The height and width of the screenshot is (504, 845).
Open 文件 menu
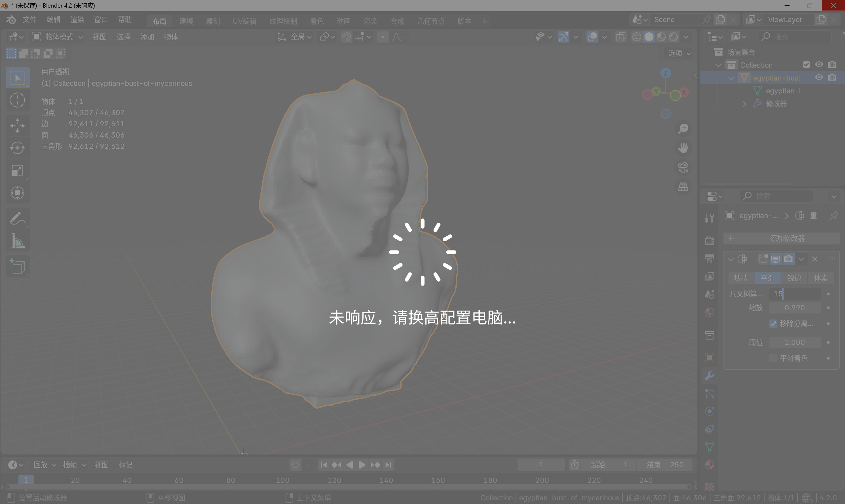30,20
